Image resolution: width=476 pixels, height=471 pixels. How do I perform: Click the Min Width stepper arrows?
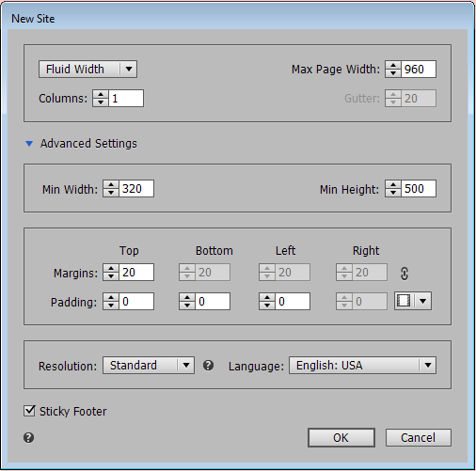tap(111, 189)
